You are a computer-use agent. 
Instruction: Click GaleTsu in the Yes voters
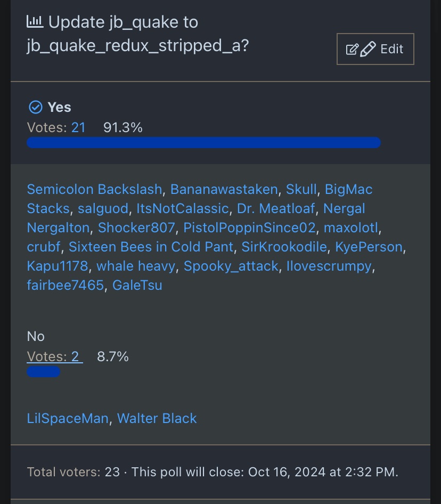click(x=137, y=286)
